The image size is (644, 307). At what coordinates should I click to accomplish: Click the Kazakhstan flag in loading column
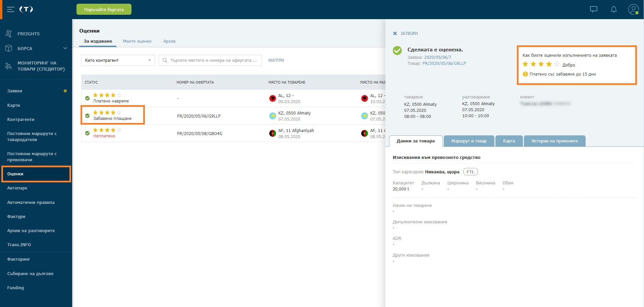273,116
